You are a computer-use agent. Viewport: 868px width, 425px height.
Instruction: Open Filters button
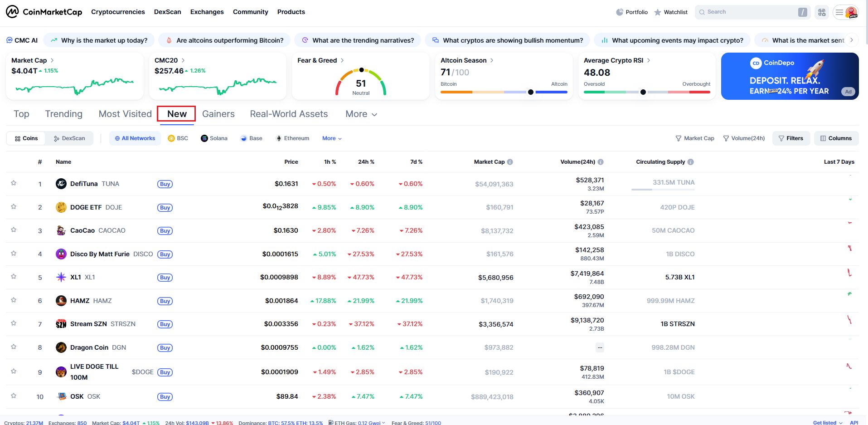(791, 138)
